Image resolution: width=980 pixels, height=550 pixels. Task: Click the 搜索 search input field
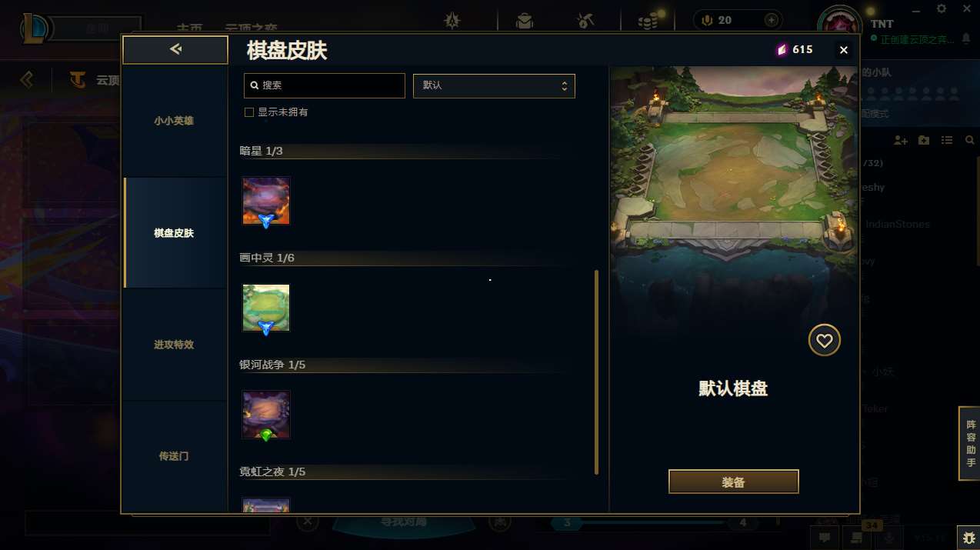325,85
